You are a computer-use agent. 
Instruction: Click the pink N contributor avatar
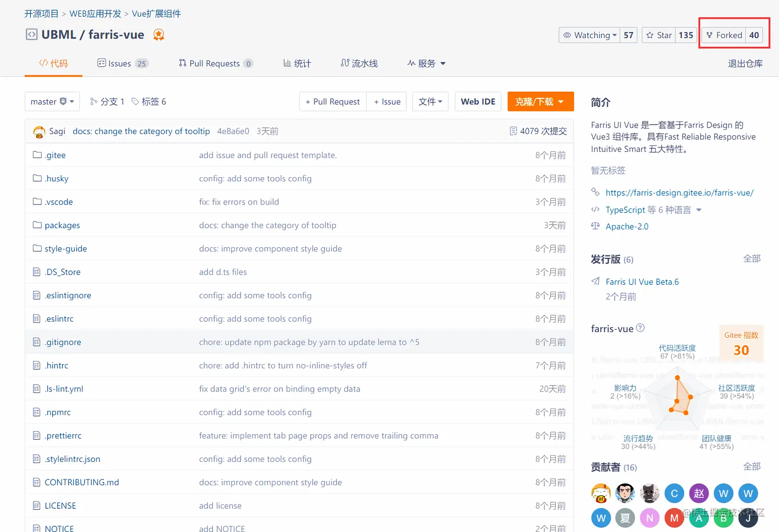coord(650,518)
